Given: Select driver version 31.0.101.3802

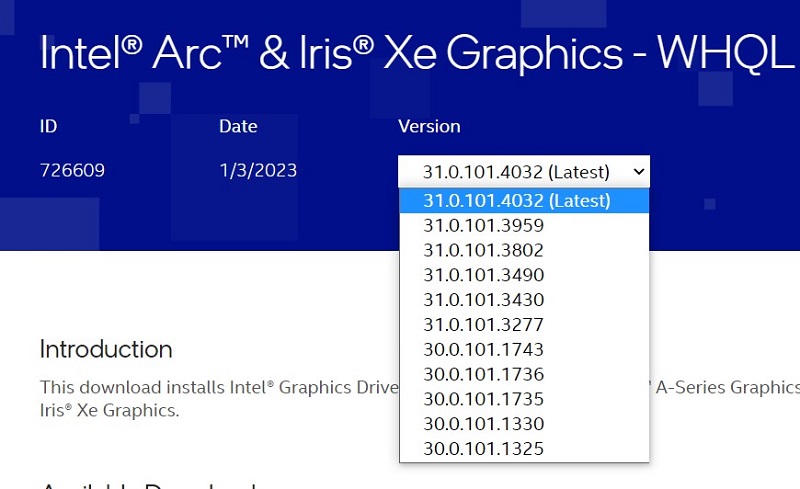Looking at the screenshot, I should pyautogui.click(x=483, y=250).
